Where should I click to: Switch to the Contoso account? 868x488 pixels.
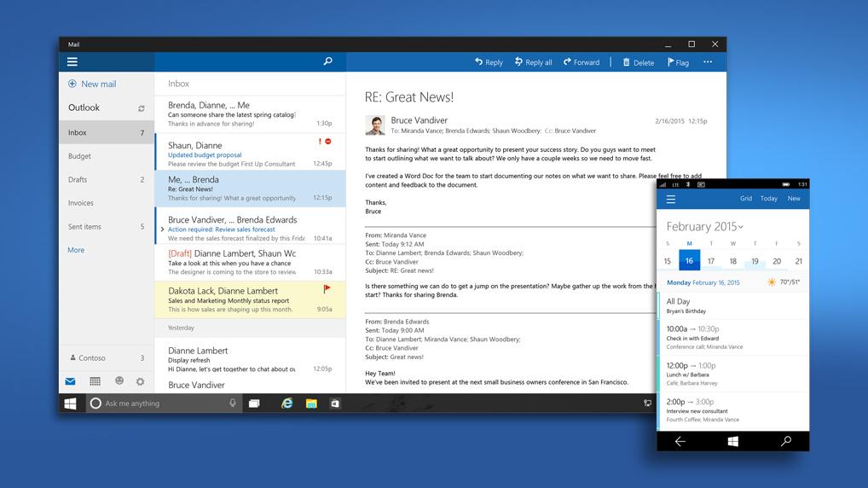click(x=107, y=357)
